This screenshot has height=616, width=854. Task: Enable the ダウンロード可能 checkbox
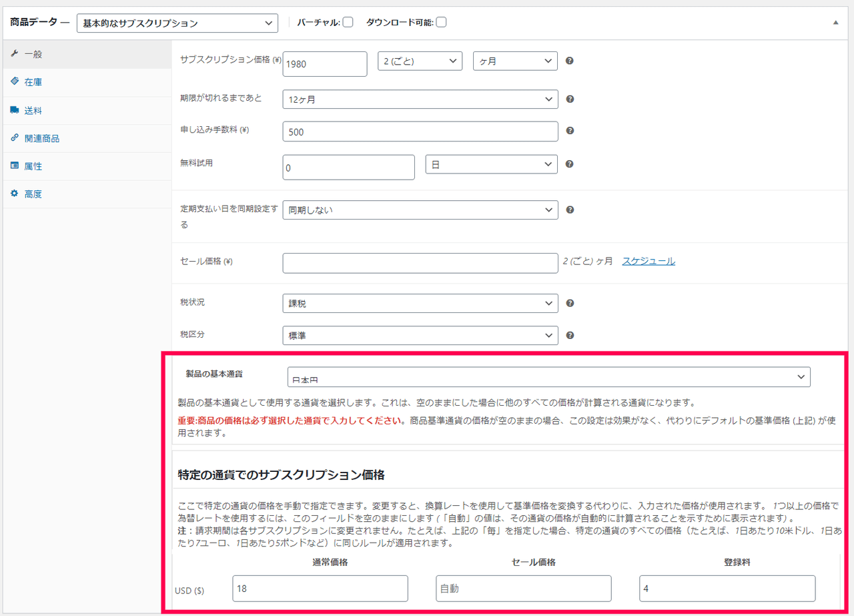441,22
